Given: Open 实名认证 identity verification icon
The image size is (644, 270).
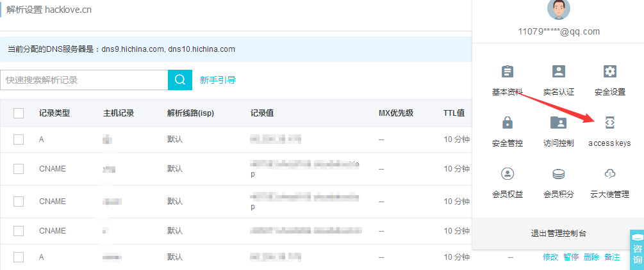Looking at the screenshot, I should click(x=559, y=72).
